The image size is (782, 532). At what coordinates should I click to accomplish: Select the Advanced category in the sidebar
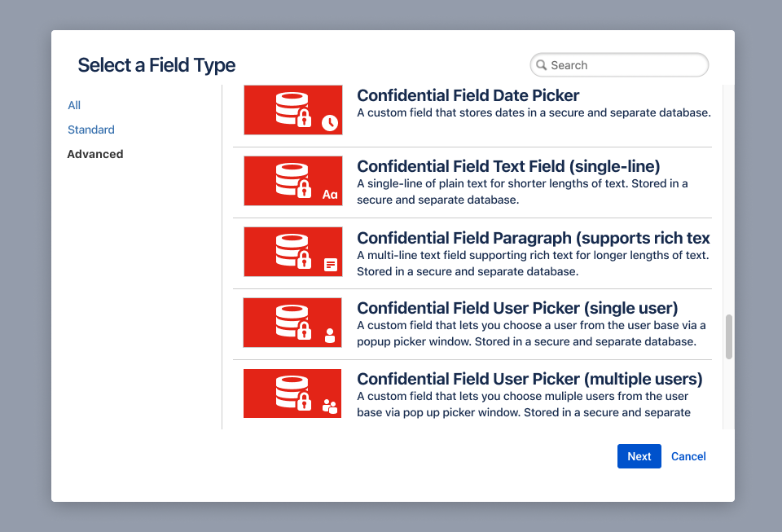(x=95, y=154)
